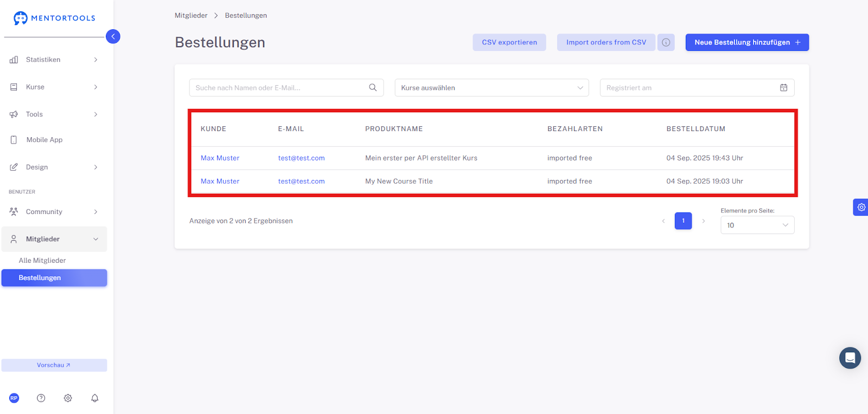Screen dimensions: 868x414
Task: Open the blue settings tab on right edge
Action: click(x=861, y=207)
